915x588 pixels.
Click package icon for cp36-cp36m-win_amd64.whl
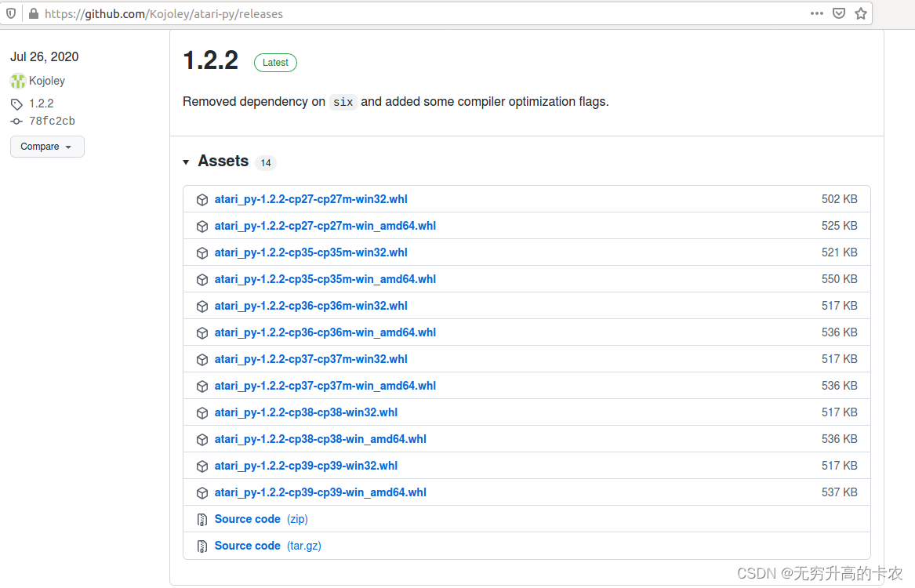[x=202, y=333]
